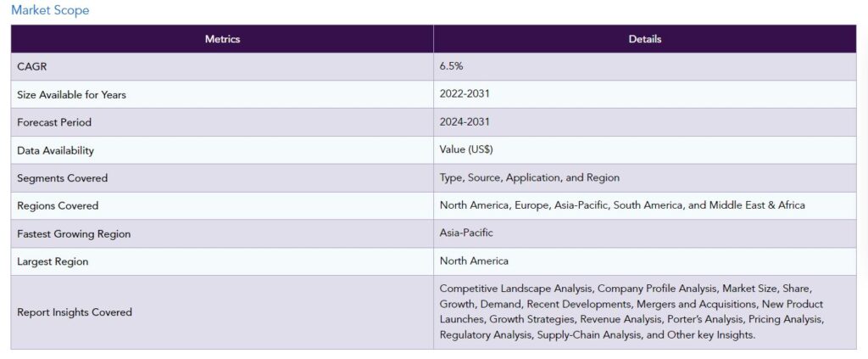This screenshot has width=868, height=359.
Task: Click the Asia-Pacific value in Fastest Growing Region row
Action: tap(466, 233)
